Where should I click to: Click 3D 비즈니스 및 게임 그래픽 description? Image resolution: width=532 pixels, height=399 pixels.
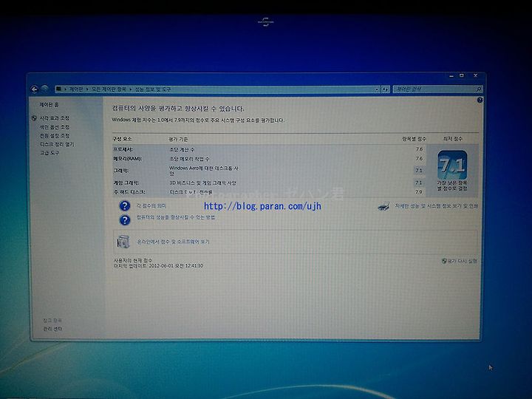point(202,183)
